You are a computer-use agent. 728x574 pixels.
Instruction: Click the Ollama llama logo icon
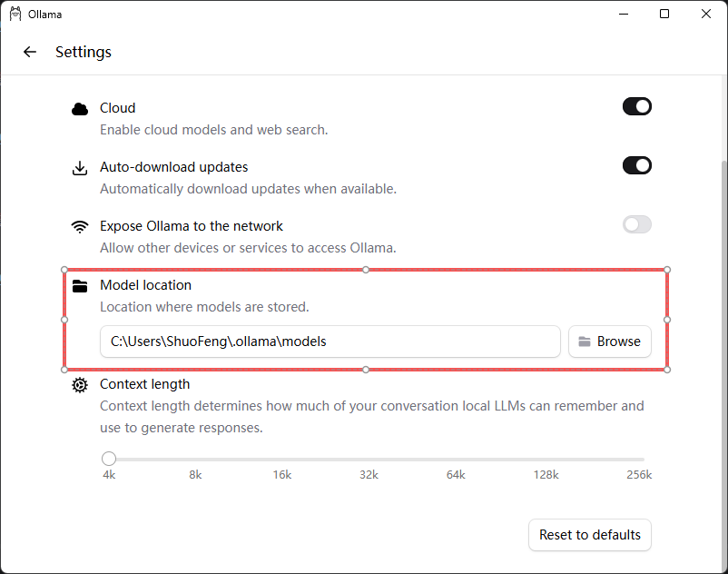coord(15,14)
